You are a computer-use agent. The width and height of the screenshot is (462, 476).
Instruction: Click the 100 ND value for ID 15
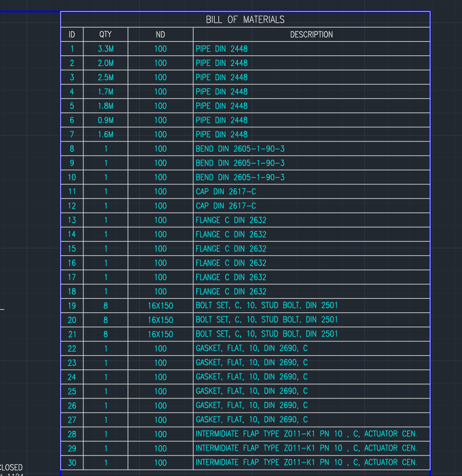point(160,248)
